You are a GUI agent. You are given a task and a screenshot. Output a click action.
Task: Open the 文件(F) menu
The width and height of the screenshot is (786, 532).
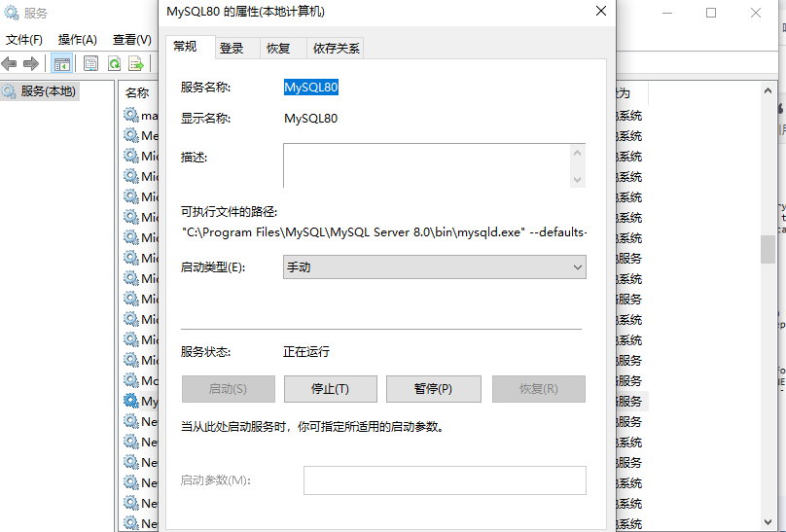(23, 40)
